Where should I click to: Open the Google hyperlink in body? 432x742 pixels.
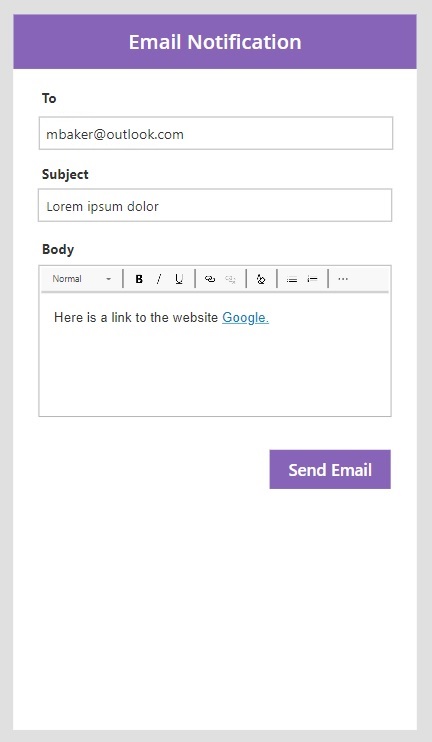tap(245, 318)
